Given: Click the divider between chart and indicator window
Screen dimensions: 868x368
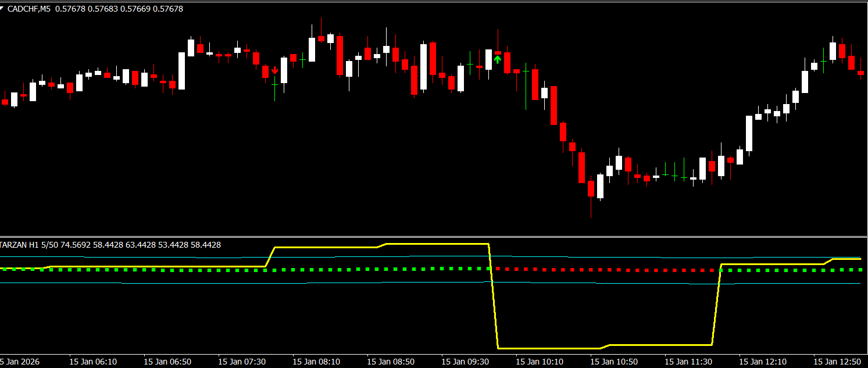Looking at the screenshot, I should (434, 237).
